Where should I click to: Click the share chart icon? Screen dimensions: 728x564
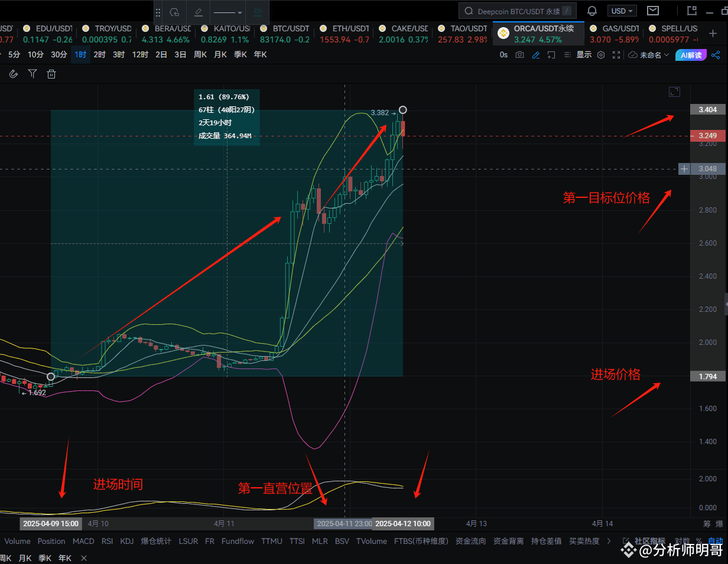tap(716, 54)
